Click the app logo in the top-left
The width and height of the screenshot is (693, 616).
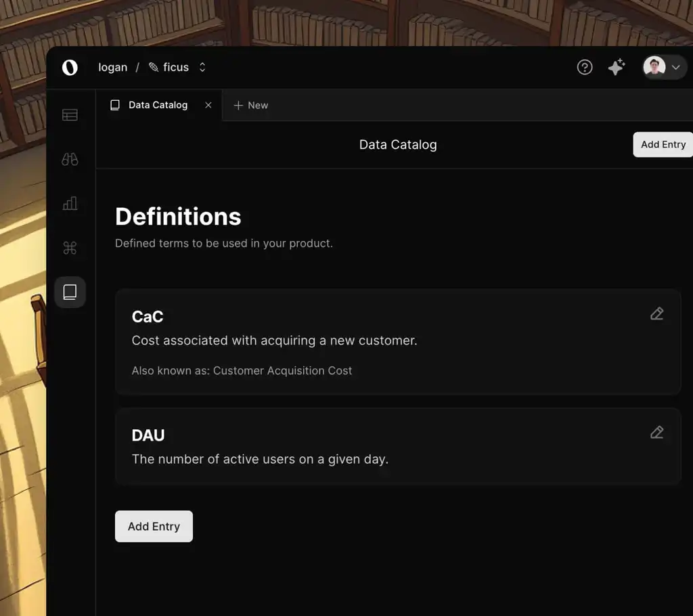tap(70, 67)
